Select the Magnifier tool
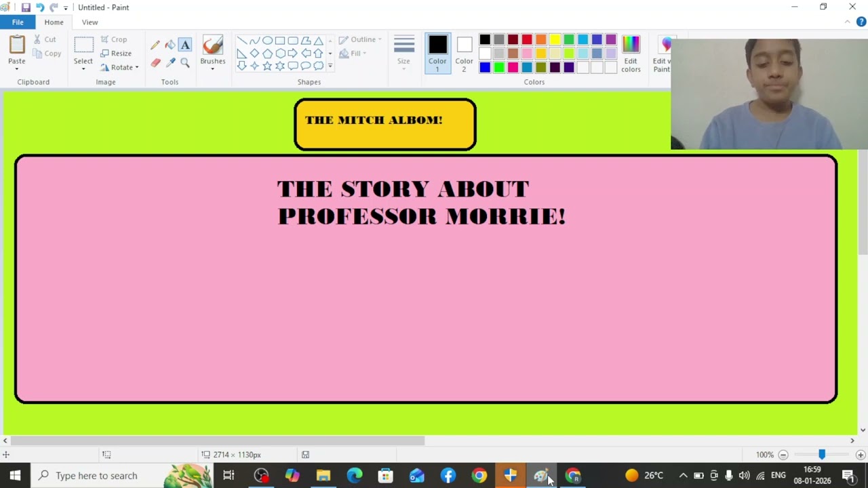868x488 pixels. pyautogui.click(x=185, y=62)
